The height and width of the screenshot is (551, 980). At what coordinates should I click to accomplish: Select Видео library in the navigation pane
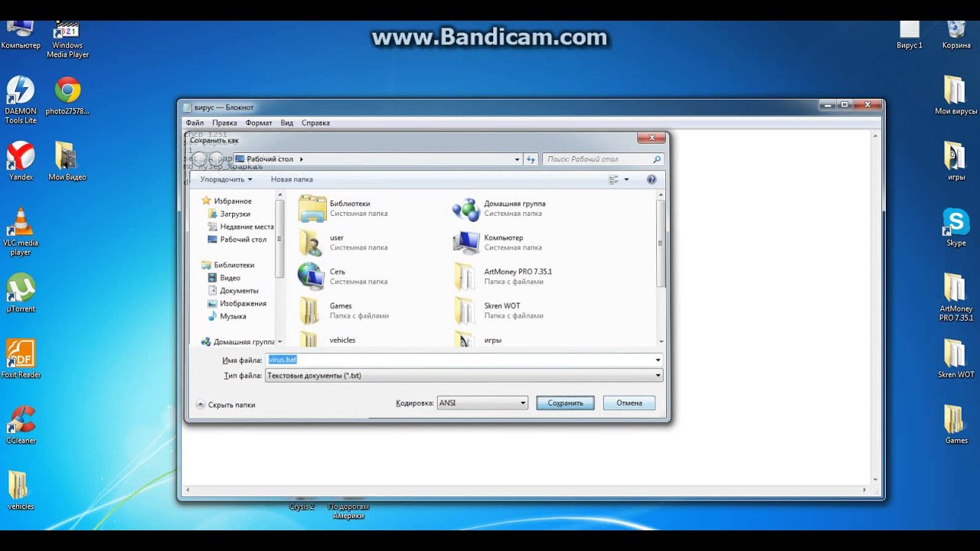pos(224,278)
